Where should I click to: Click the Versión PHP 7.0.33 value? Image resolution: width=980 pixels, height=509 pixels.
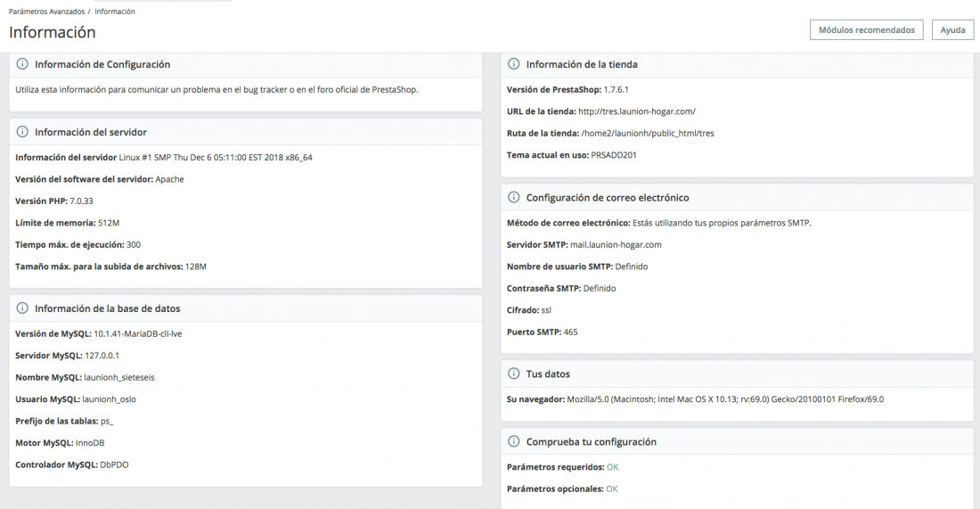click(x=81, y=201)
